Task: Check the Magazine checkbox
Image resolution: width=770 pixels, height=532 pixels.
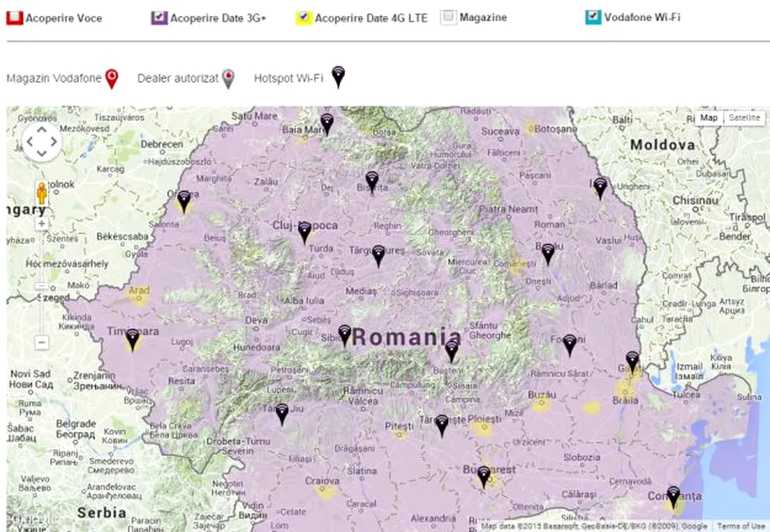Action: click(448, 17)
